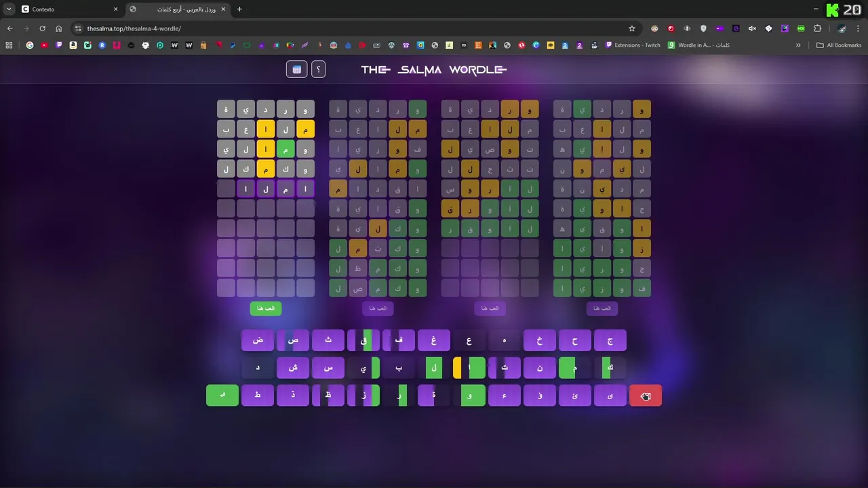The image size is (868, 488).
Task: Tap the ز key
Action: tap(363, 396)
